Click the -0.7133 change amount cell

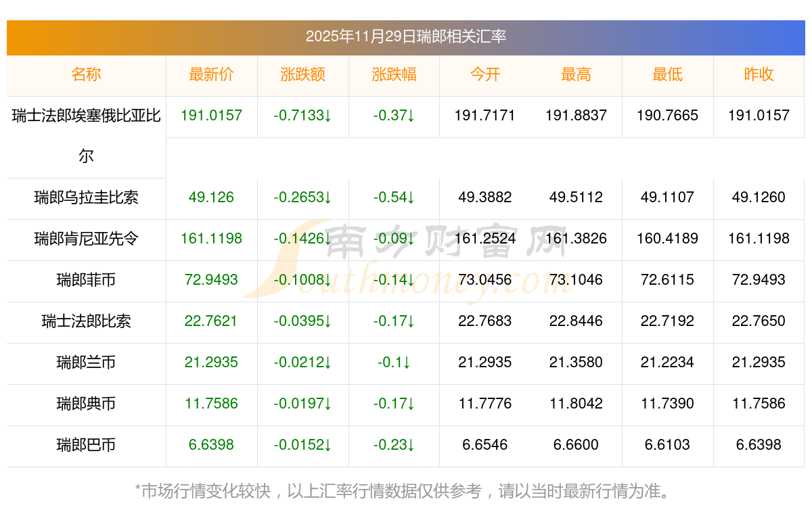(x=302, y=116)
